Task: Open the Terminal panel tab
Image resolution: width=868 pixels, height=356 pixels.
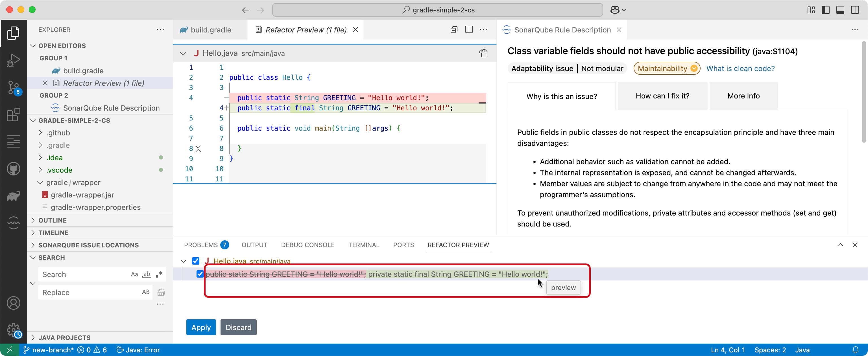Action: [x=364, y=245]
